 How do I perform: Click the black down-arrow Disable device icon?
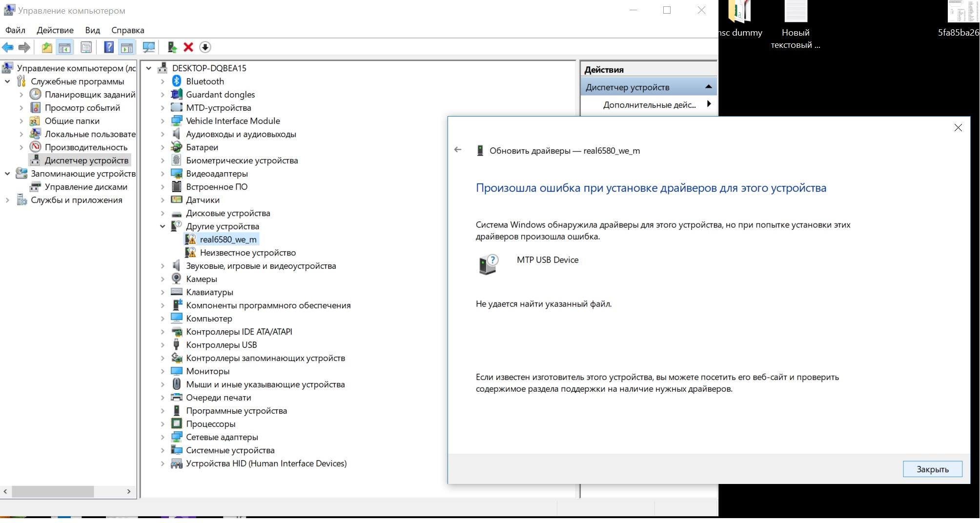pyautogui.click(x=205, y=47)
